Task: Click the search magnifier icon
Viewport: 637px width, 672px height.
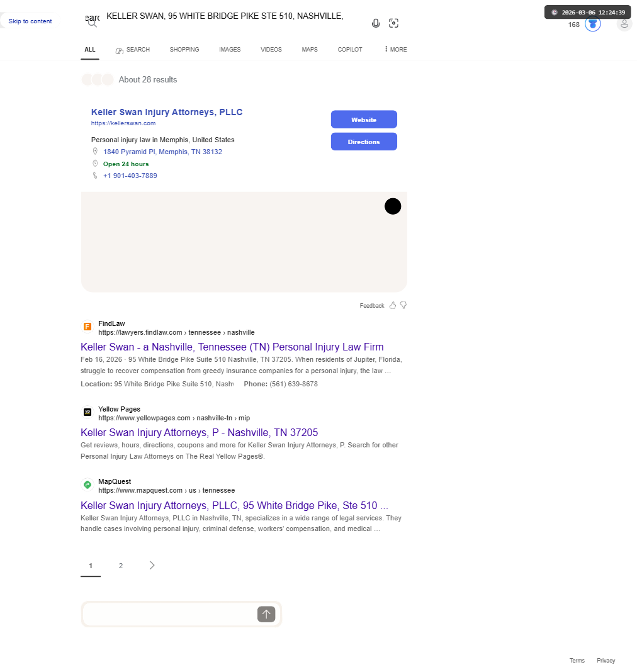Action: coord(92,23)
